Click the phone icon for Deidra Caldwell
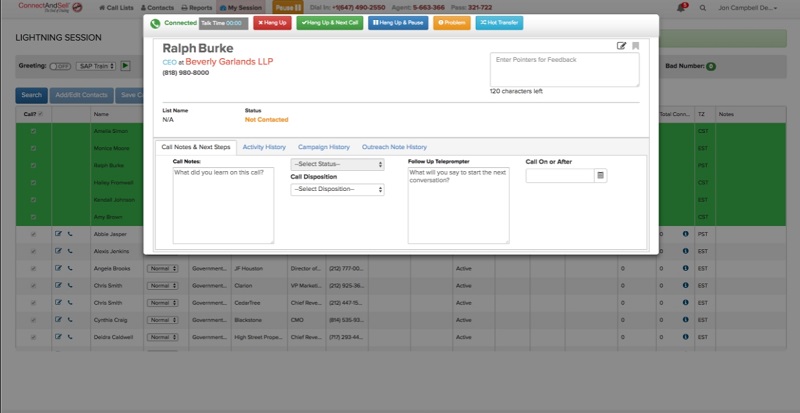The width and height of the screenshot is (800, 413). point(70,337)
